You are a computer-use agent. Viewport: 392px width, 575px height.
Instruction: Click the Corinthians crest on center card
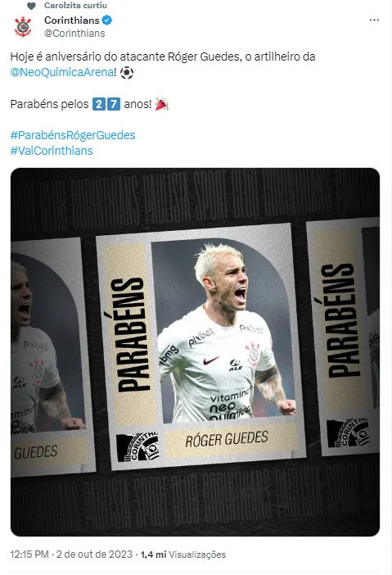(138, 447)
